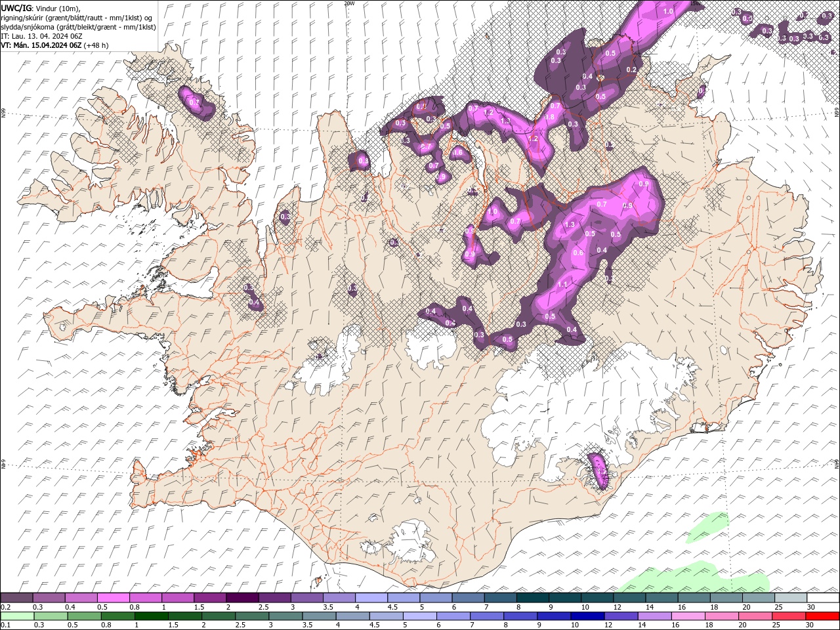
Task: Pick the lower legend swatch between 3 and 3.5
Action: pos(285,616)
